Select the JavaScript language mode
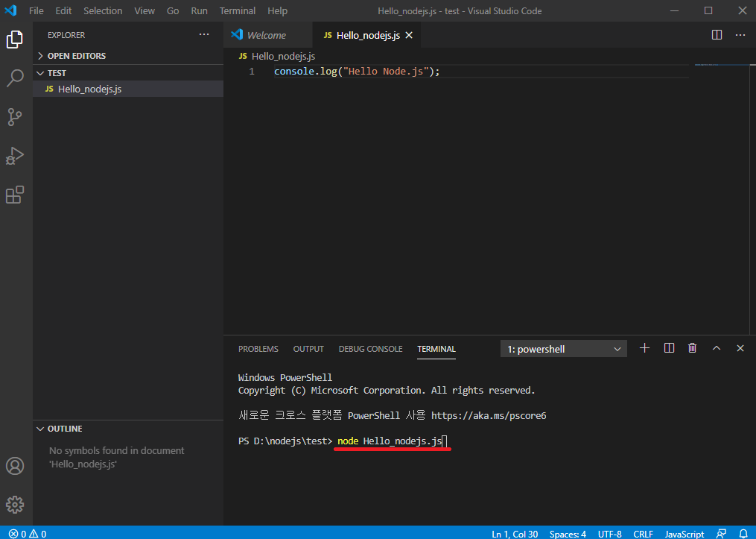The image size is (756, 539). pyautogui.click(x=684, y=534)
